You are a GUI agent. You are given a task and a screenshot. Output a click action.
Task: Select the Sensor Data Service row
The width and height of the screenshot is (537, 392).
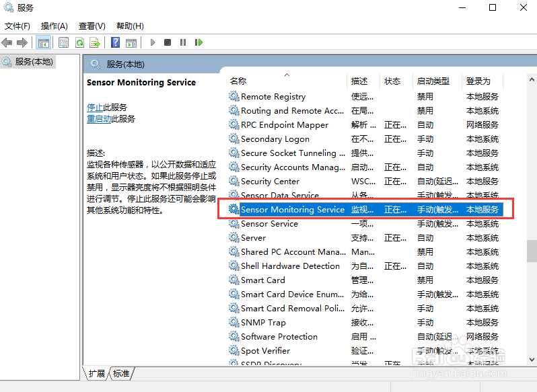[365, 195]
